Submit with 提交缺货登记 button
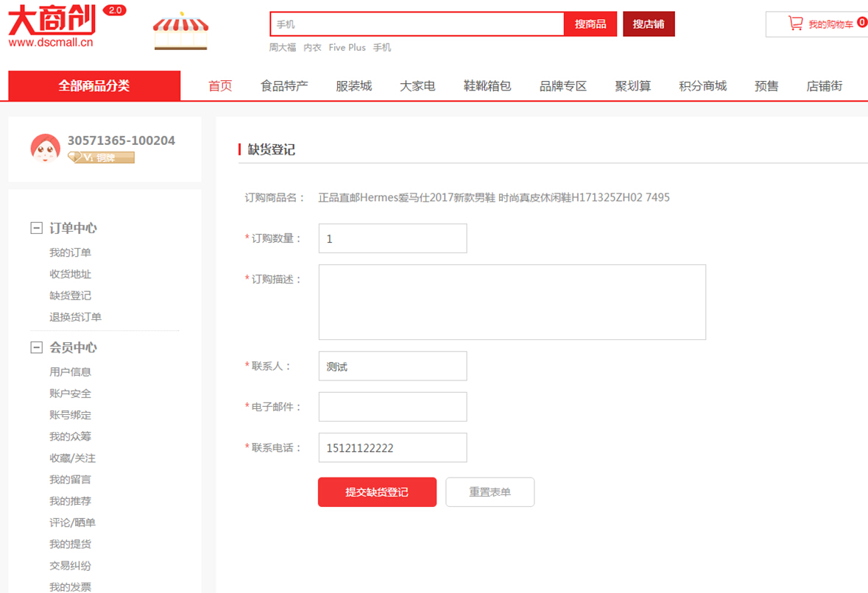The height and width of the screenshot is (593, 868). (x=377, y=491)
